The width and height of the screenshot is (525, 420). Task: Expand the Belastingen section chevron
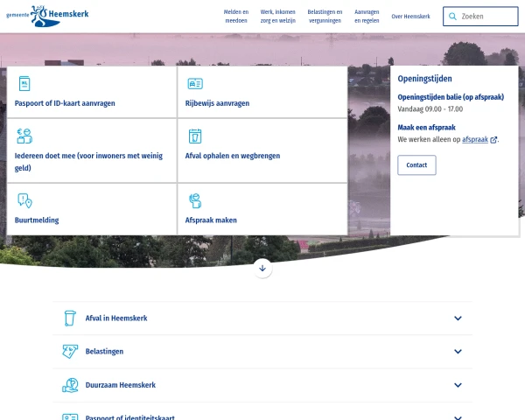coord(458,352)
